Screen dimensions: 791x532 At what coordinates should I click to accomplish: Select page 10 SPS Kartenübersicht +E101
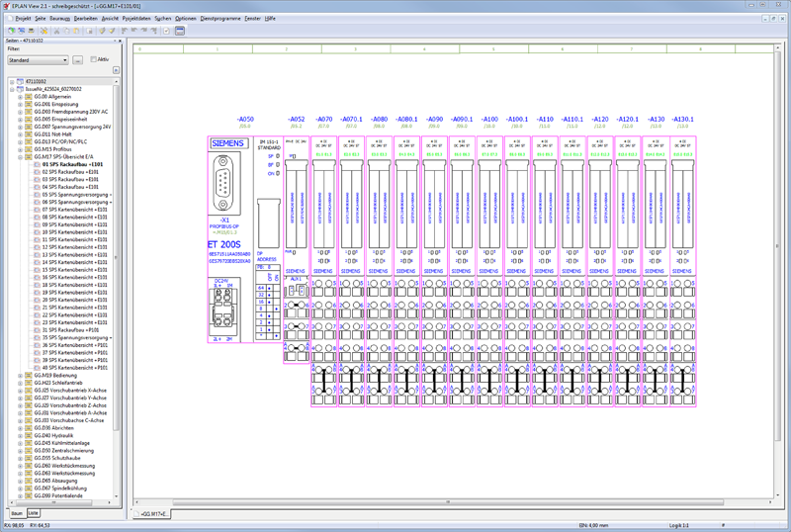(x=74, y=232)
